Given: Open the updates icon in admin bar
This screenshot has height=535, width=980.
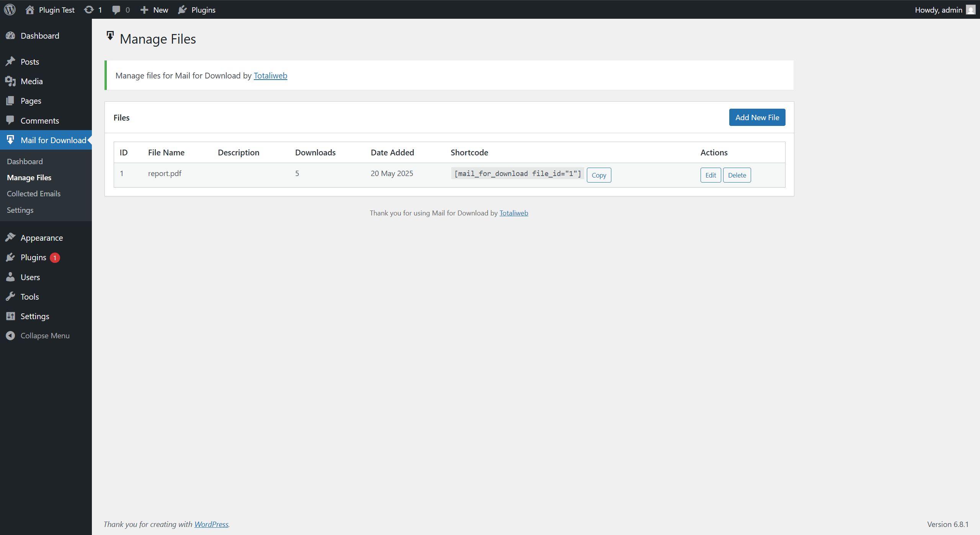Looking at the screenshot, I should point(89,10).
